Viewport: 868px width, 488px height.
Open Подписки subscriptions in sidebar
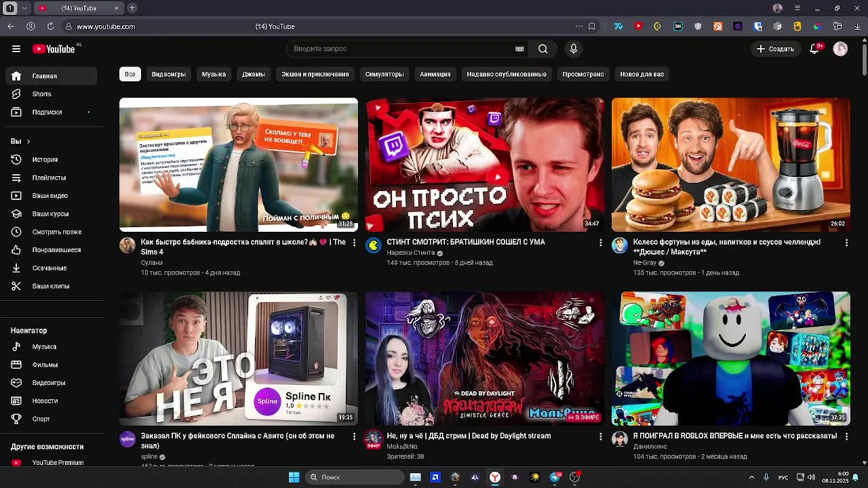[x=52, y=112]
